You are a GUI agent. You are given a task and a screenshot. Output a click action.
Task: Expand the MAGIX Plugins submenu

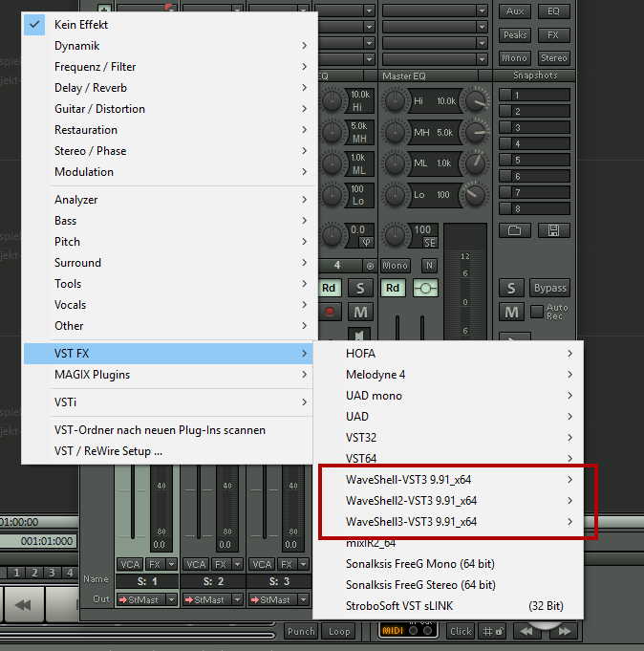click(168, 375)
